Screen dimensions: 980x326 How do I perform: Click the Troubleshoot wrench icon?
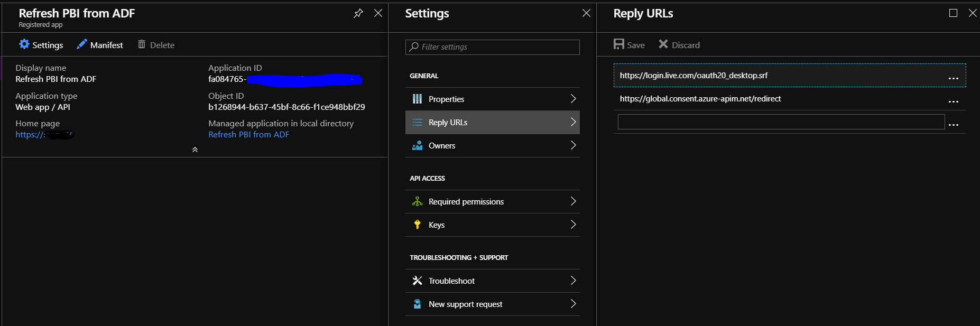(x=417, y=281)
